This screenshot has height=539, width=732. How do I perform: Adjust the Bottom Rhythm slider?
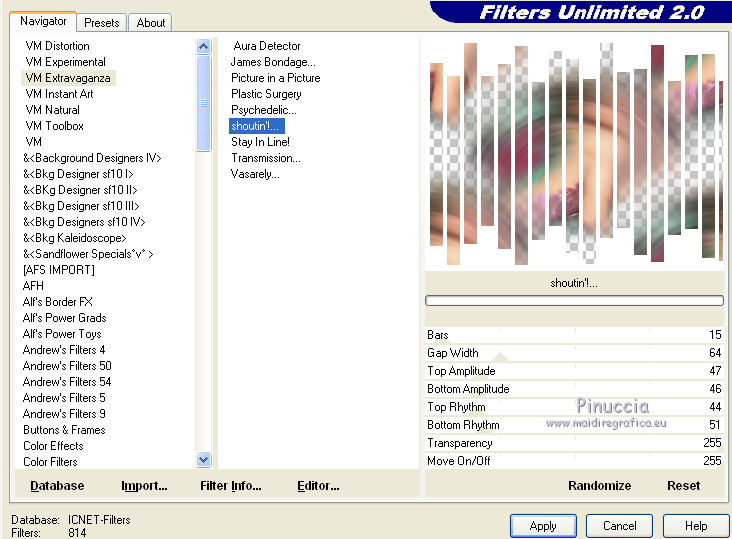(574, 425)
